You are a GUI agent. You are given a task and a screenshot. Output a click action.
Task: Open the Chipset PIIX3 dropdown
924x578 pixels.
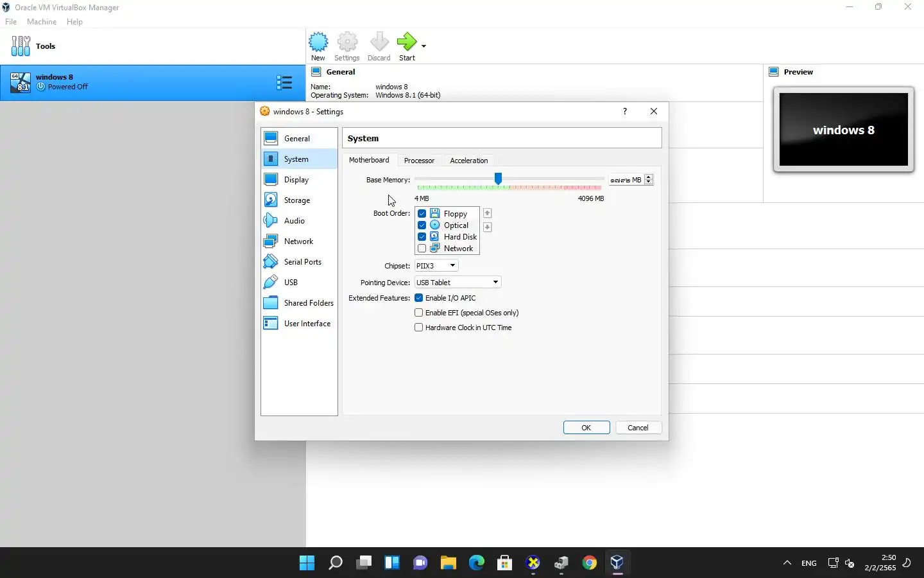pyautogui.click(x=436, y=266)
